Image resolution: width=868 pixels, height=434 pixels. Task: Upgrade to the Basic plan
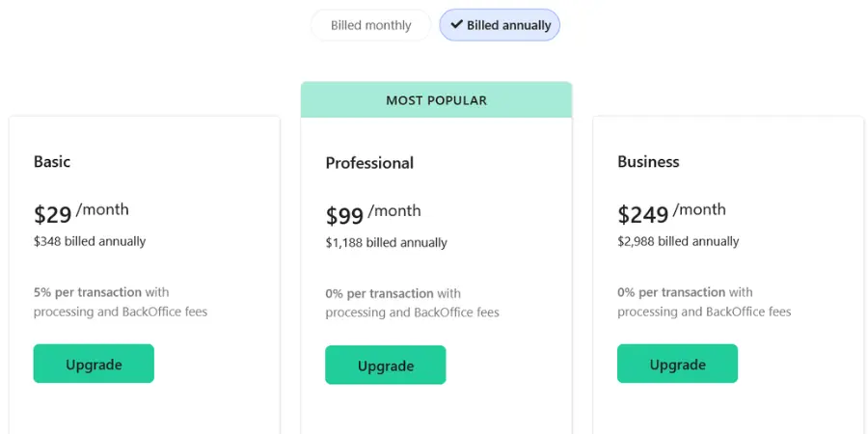(x=94, y=364)
